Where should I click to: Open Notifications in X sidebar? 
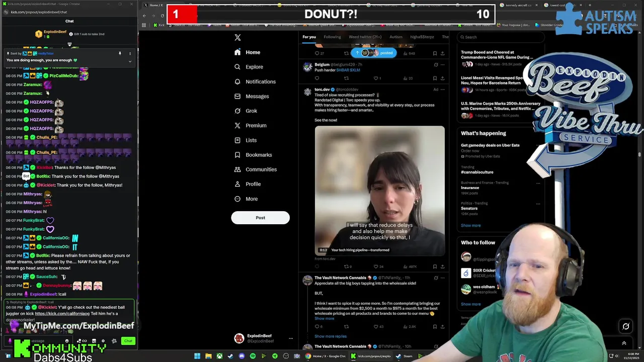(x=255, y=81)
